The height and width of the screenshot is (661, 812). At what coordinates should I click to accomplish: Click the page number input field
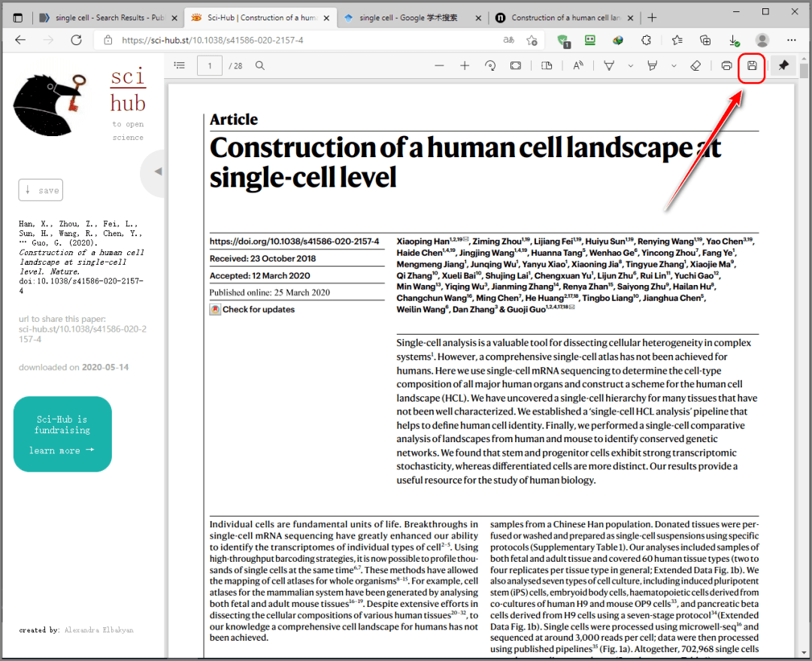point(209,65)
